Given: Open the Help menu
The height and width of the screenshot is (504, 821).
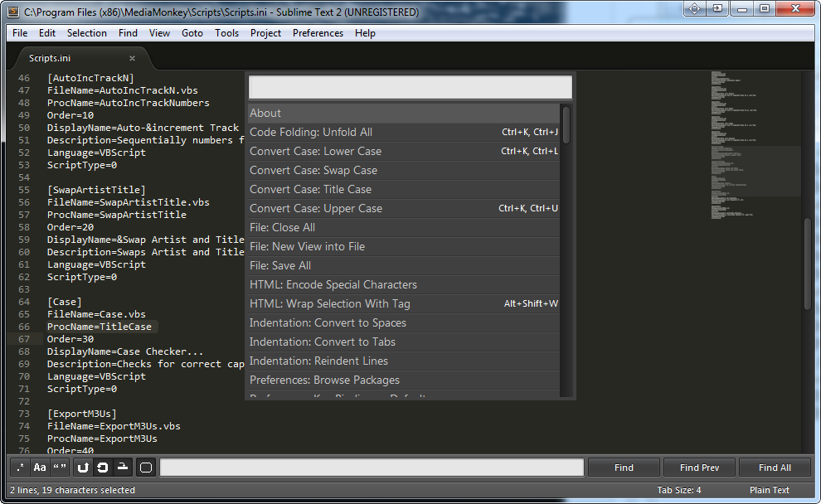Looking at the screenshot, I should click(365, 33).
